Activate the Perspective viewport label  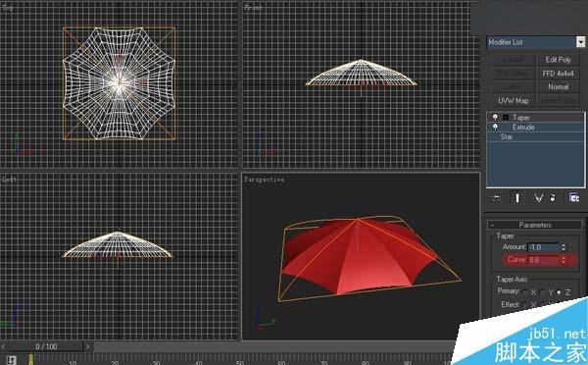click(x=264, y=180)
